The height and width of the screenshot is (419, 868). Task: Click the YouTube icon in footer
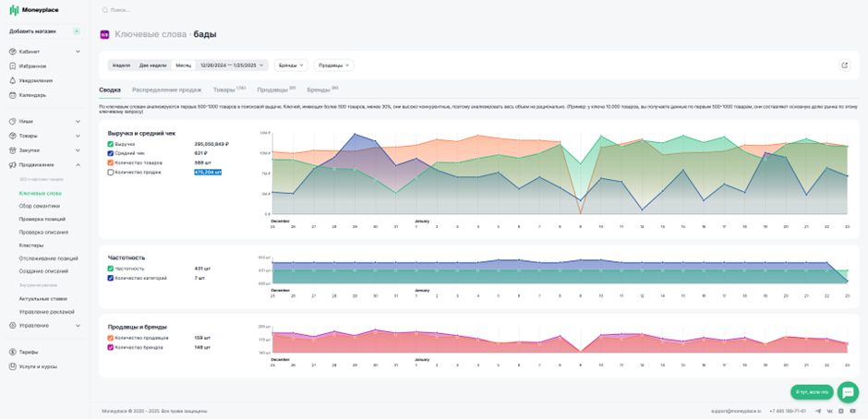point(852,412)
